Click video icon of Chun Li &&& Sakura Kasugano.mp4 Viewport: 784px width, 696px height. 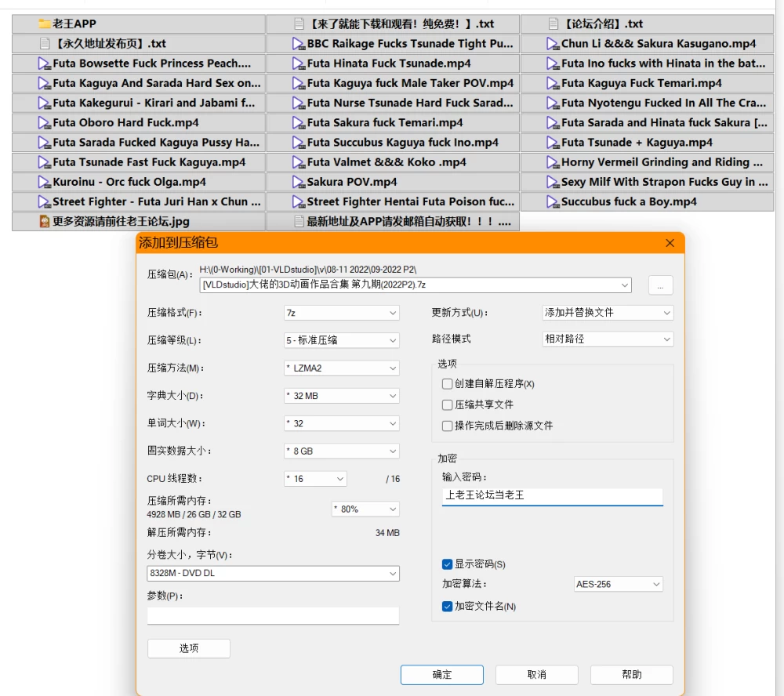pyautogui.click(x=553, y=44)
